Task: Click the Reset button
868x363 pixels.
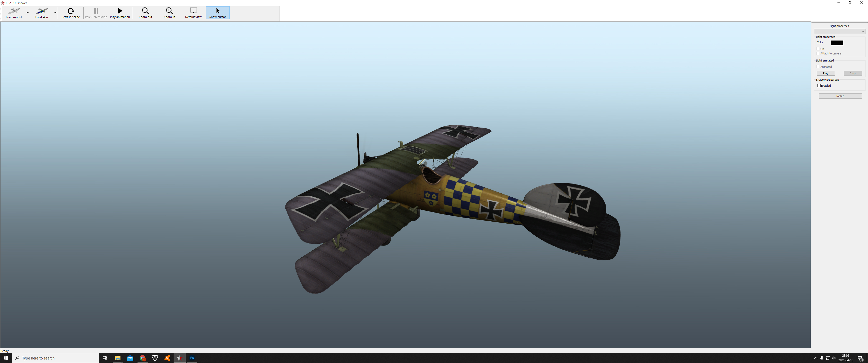Action: pos(840,96)
